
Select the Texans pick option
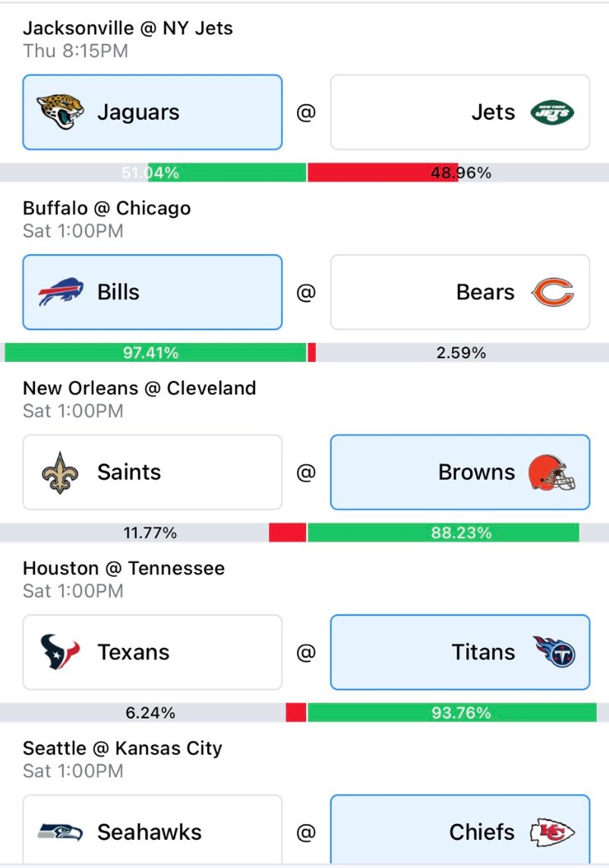tap(153, 652)
